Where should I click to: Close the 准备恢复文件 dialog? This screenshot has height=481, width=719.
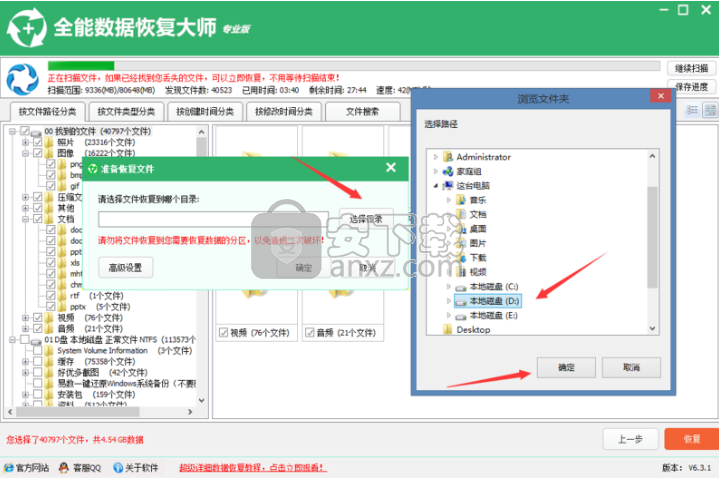pos(391,169)
